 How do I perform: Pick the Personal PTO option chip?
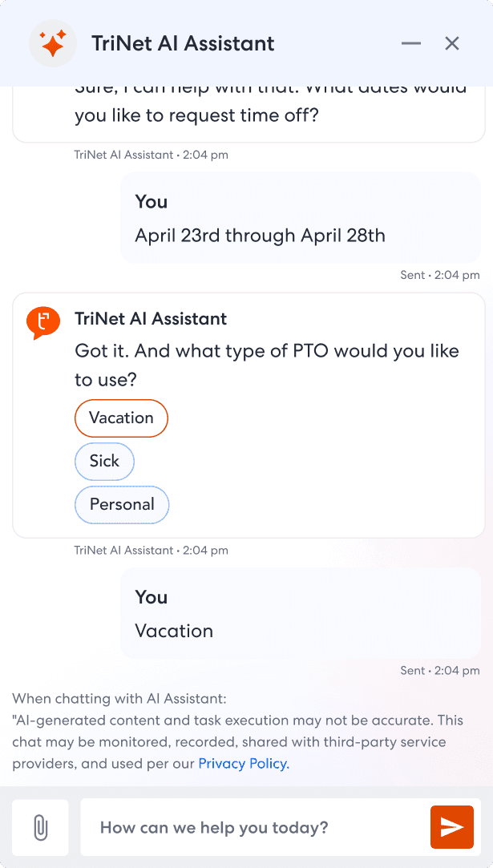pyautogui.click(x=122, y=504)
